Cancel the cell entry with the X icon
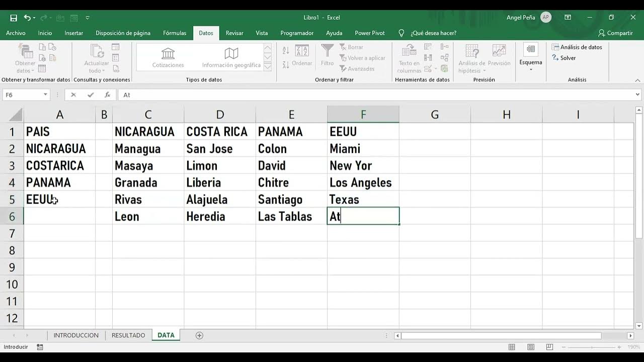This screenshot has width=644, height=362. tap(73, 95)
